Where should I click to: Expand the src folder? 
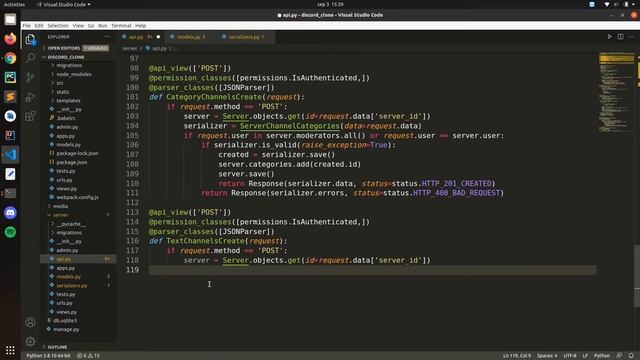pyautogui.click(x=60, y=83)
